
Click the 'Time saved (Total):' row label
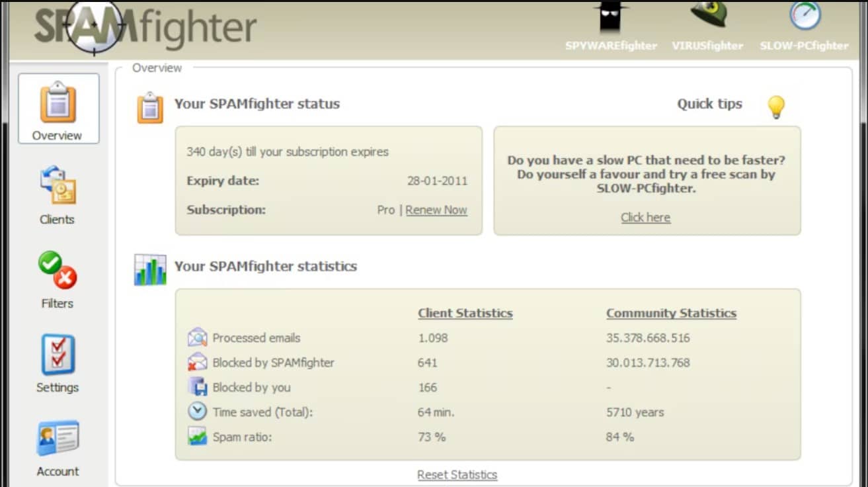pos(262,412)
